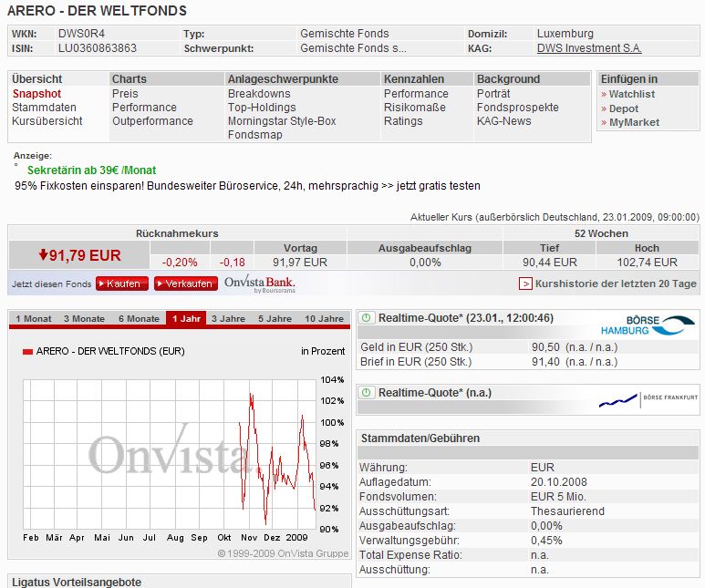Go to Fondsprospekte under Background

click(x=517, y=108)
